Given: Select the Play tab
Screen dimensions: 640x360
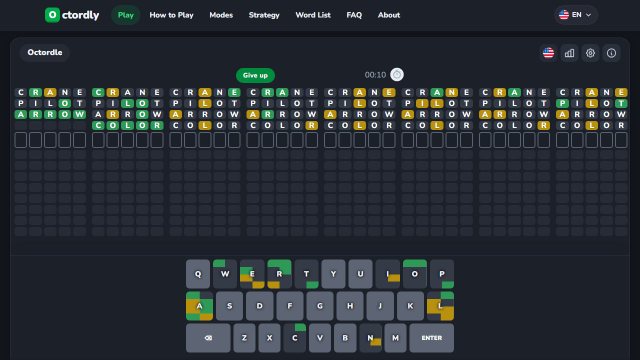Looking at the screenshot, I should (126, 15).
